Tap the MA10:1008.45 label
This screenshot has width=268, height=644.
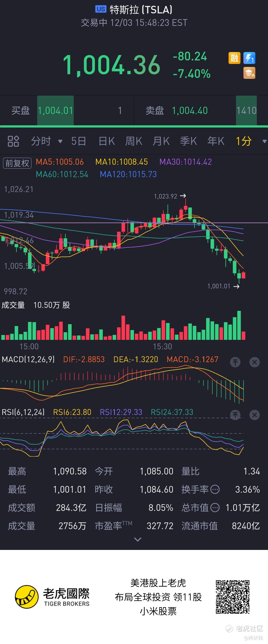pyautogui.click(x=122, y=162)
